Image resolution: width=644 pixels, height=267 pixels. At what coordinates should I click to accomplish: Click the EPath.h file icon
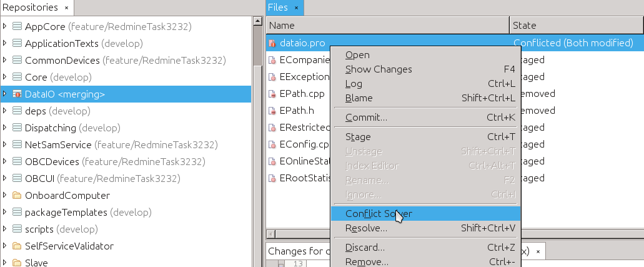[272, 111]
